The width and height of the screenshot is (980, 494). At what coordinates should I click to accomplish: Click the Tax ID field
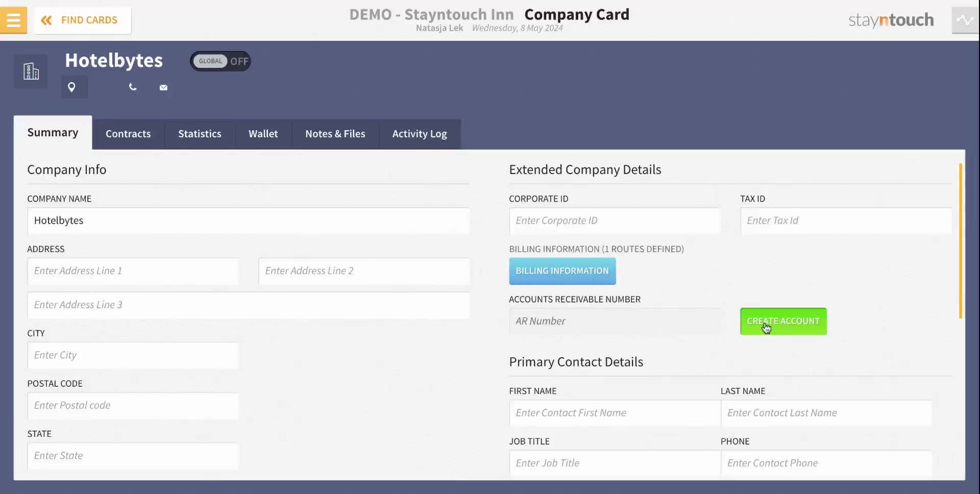(x=846, y=221)
